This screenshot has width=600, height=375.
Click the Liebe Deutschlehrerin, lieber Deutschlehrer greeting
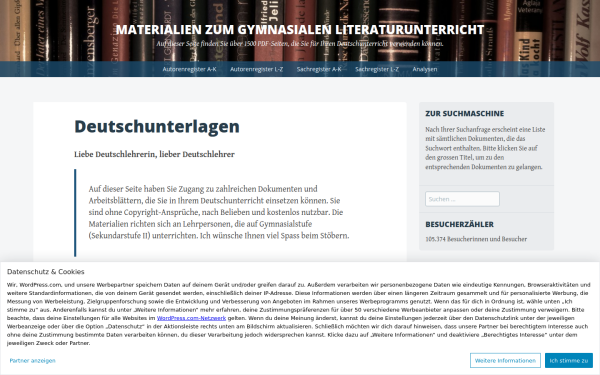pos(154,154)
